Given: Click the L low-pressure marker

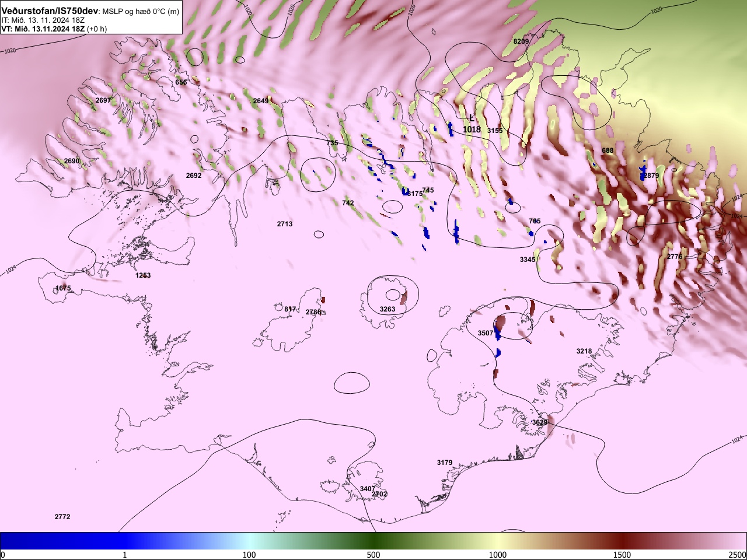Looking at the screenshot, I should coord(472,118).
